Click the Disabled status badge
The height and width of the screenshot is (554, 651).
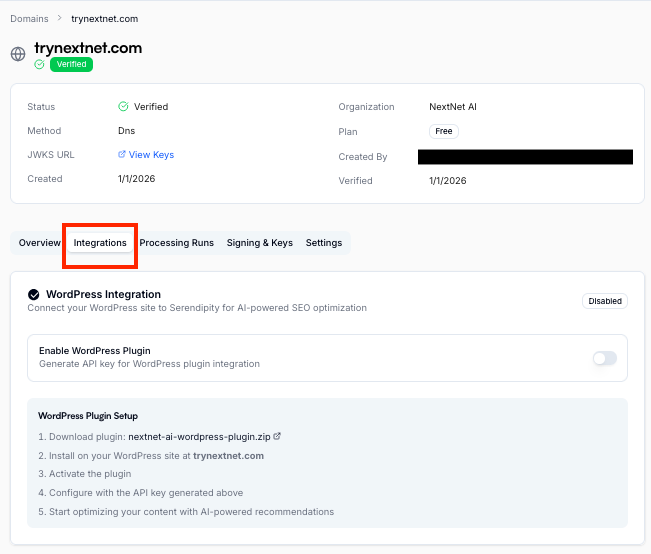click(604, 301)
